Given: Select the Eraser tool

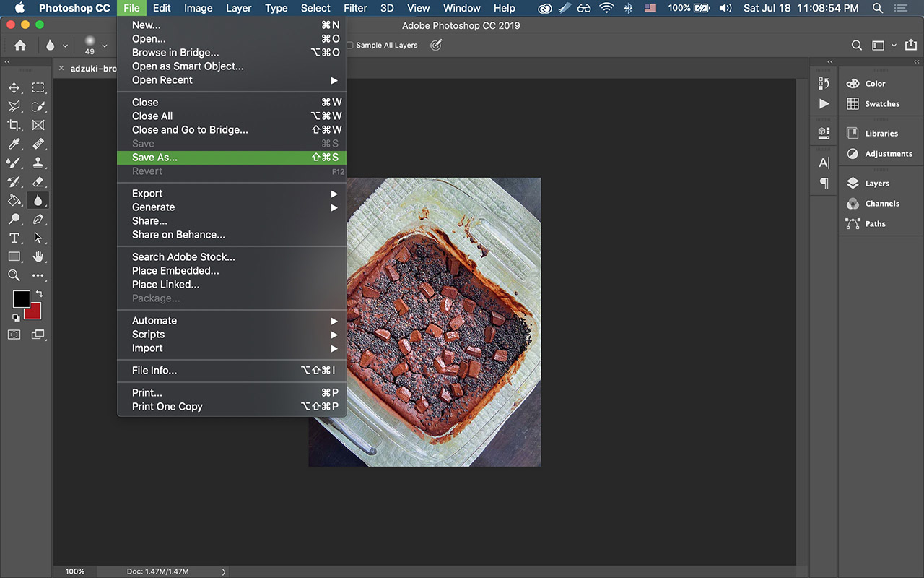Looking at the screenshot, I should [38, 181].
